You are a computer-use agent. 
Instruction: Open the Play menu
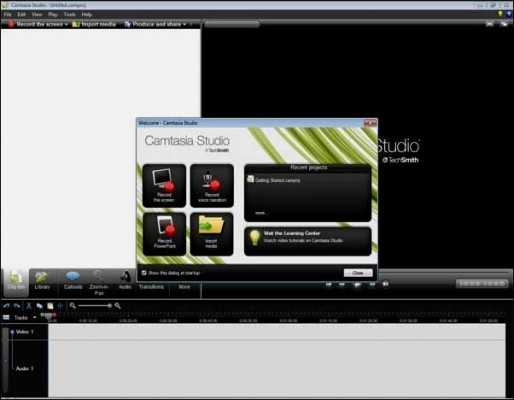coord(53,14)
